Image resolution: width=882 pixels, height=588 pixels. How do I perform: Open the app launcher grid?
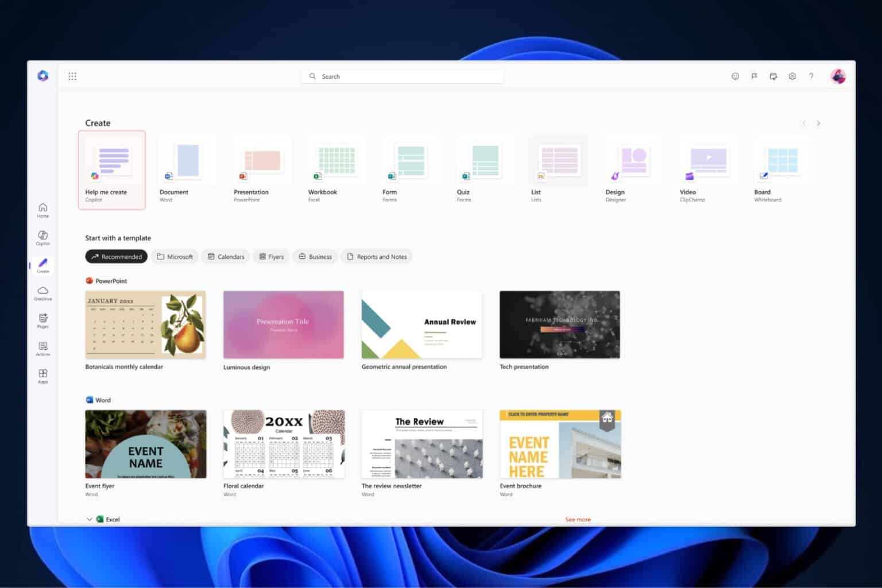tap(72, 76)
